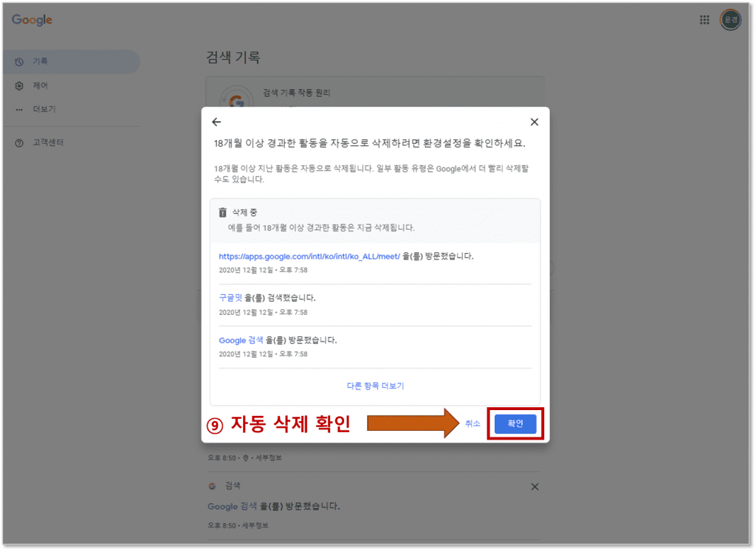
Task: Click the 검색 기록 page heading
Action: [233, 58]
